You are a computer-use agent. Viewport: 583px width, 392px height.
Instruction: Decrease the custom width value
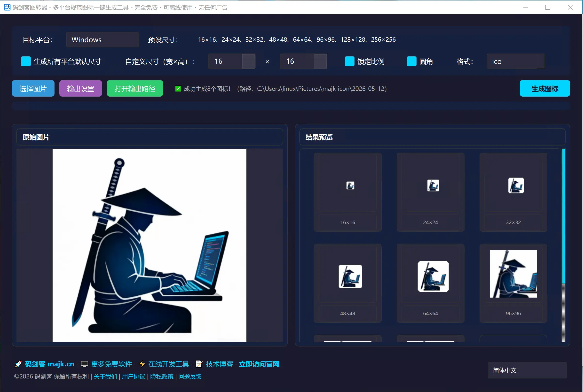(248, 65)
